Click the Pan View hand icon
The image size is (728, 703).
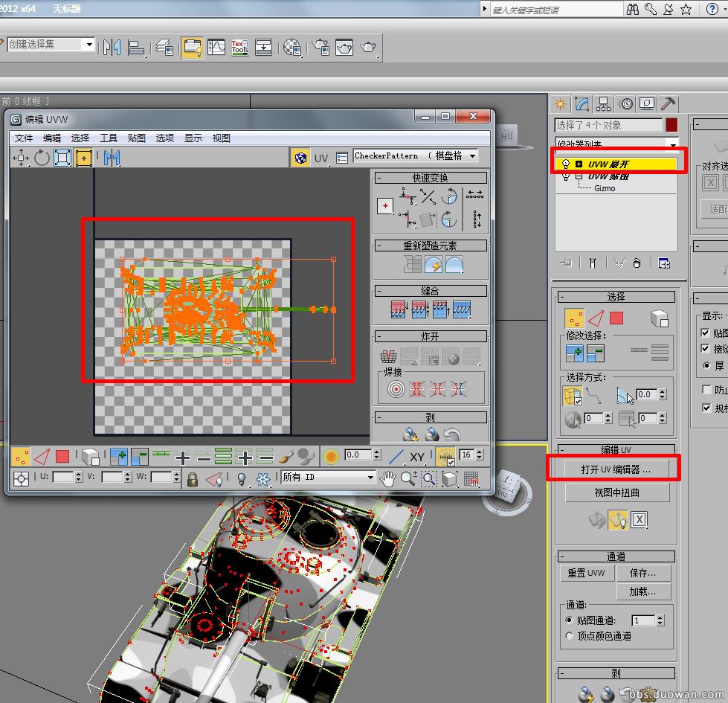[387, 478]
